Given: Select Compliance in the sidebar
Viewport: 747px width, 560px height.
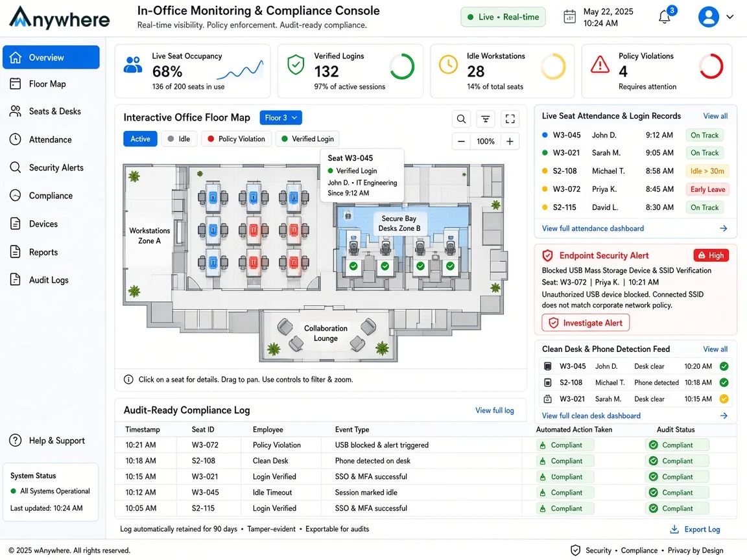Looking at the screenshot, I should click(x=51, y=196).
